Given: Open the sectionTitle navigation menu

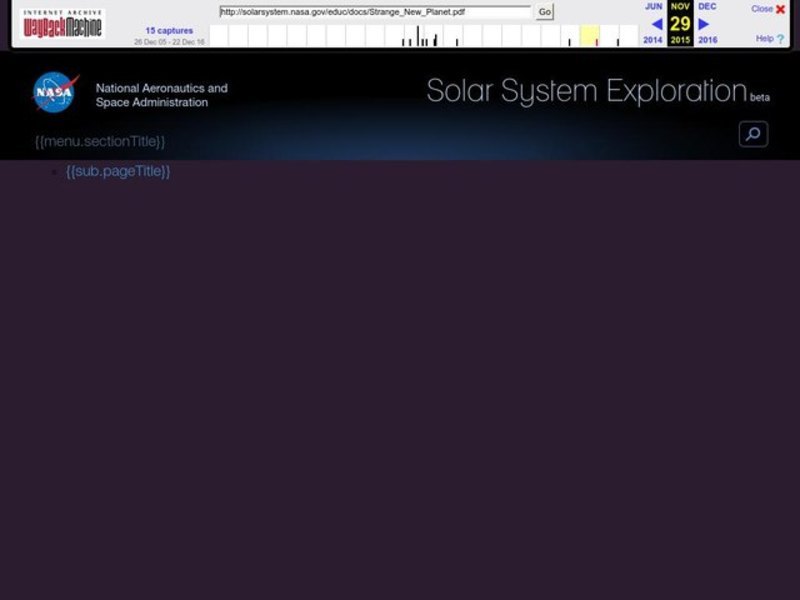Looking at the screenshot, I should (98, 140).
